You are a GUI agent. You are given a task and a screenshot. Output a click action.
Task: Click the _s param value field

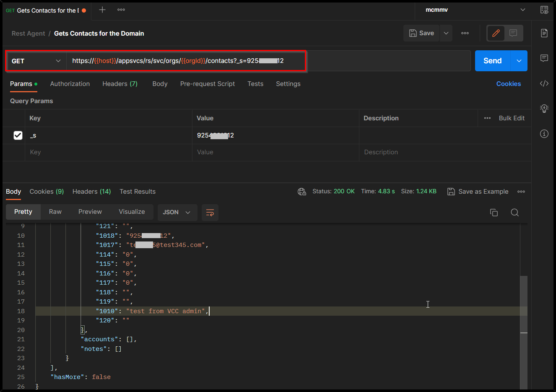[x=275, y=135]
